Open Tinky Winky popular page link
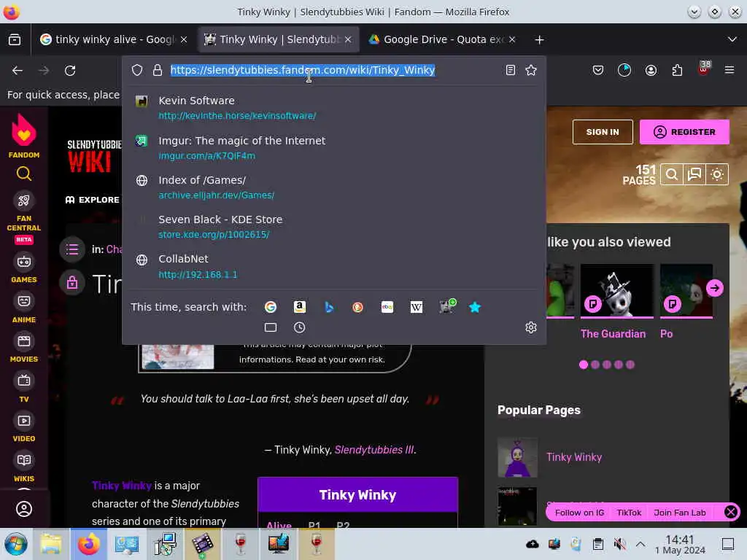Viewport: 747px width, 560px height. pyautogui.click(x=574, y=457)
